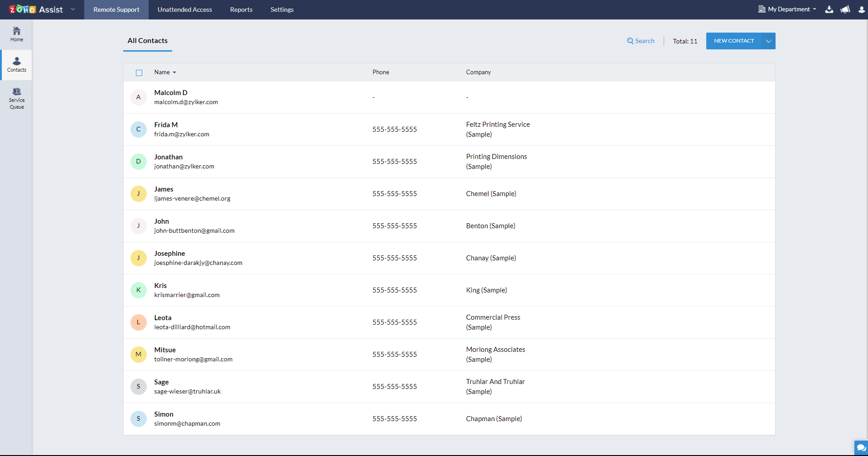Open the Service Queue sidebar item
Screen dimensions: 868x456
pyautogui.click(x=16, y=97)
